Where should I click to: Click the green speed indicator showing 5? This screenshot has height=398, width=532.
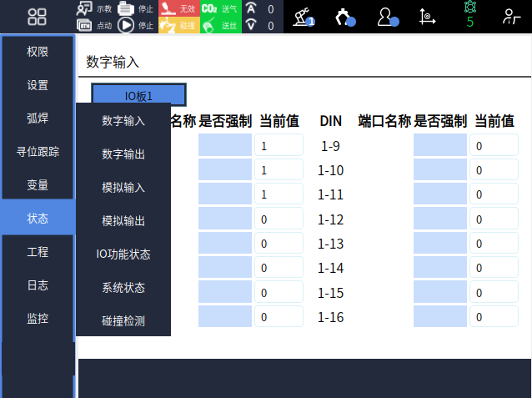pos(469,17)
